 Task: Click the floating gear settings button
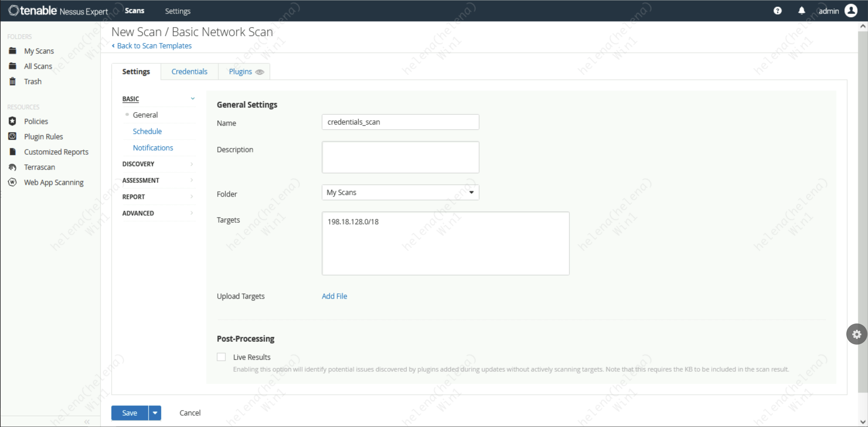click(856, 334)
